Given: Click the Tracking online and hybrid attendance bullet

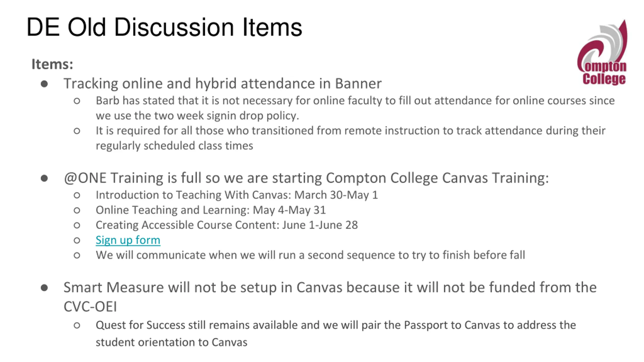Looking at the screenshot, I should coord(222,83).
